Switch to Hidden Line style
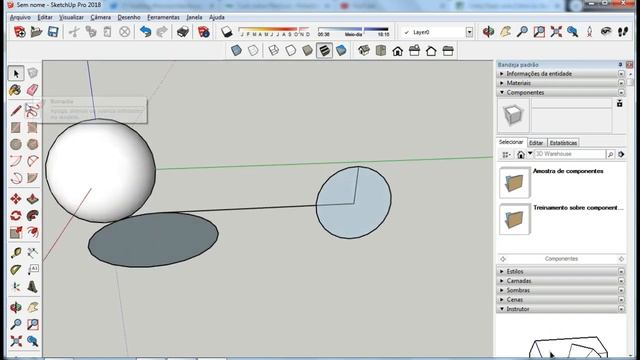640x360 pixels. (291, 51)
